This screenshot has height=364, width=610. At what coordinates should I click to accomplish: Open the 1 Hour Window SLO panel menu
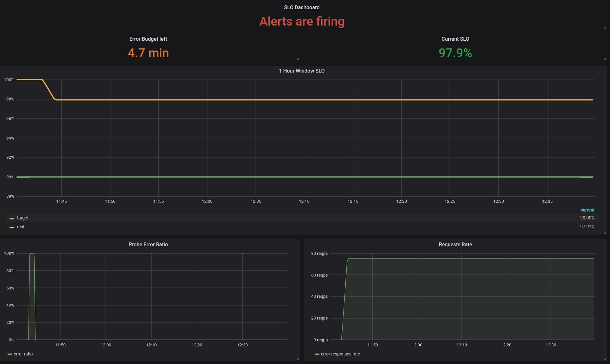[x=302, y=71]
